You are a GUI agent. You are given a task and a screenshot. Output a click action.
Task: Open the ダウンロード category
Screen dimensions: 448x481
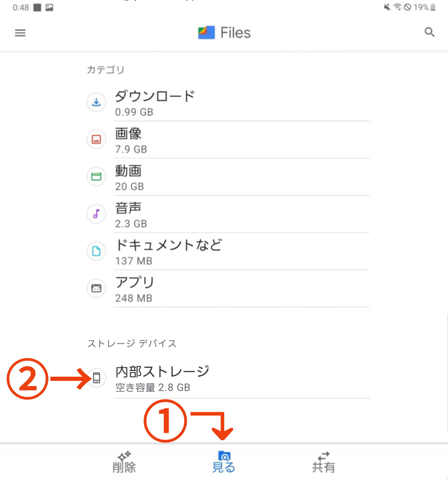tap(228, 103)
